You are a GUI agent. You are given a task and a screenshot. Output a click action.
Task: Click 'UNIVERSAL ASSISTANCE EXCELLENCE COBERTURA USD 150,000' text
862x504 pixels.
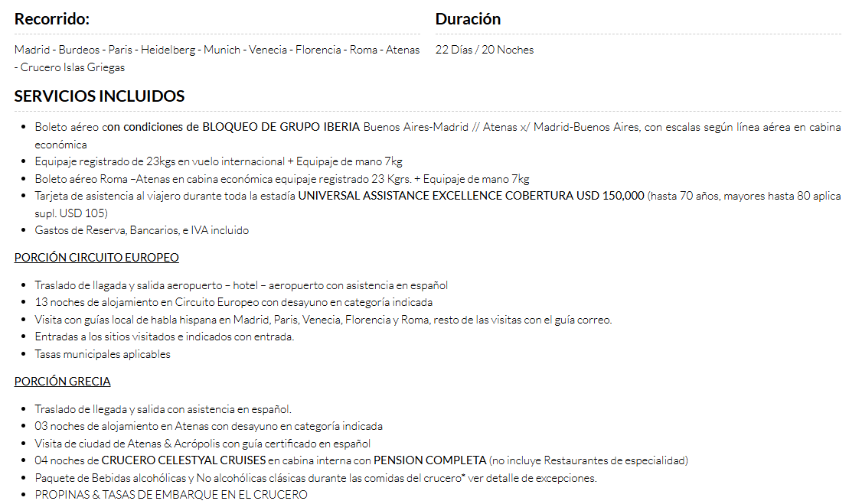[x=471, y=196]
